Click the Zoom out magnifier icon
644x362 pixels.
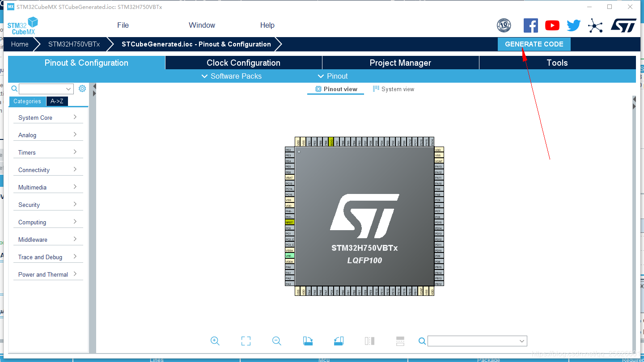click(277, 341)
